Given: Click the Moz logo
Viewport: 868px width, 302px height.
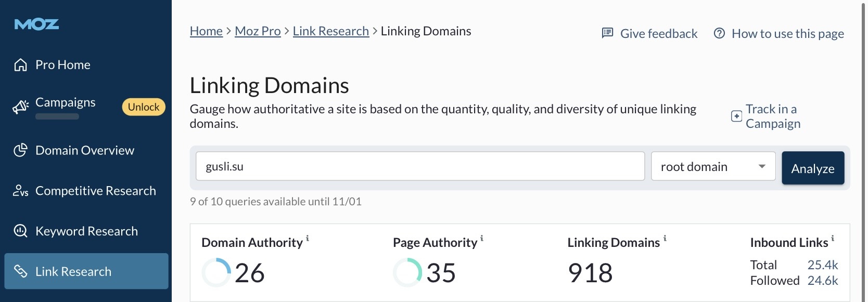Looking at the screenshot, I should pyautogui.click(x=36, y=24).
